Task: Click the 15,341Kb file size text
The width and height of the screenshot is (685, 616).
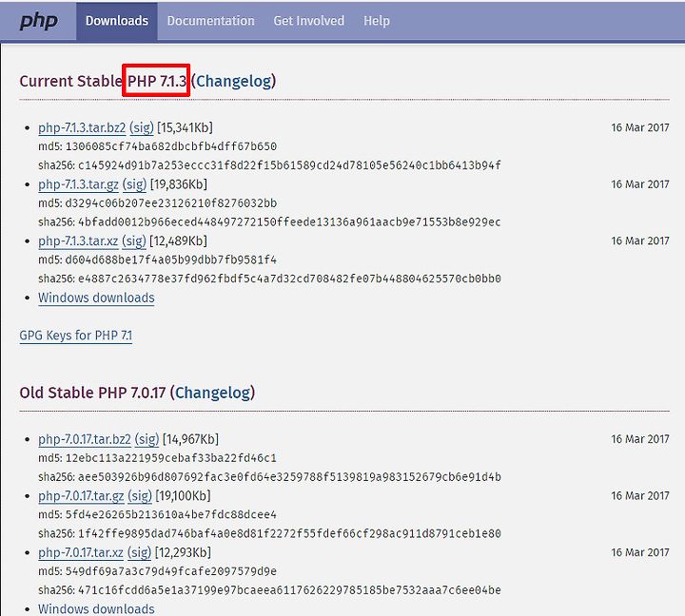Action: [185, 127]
